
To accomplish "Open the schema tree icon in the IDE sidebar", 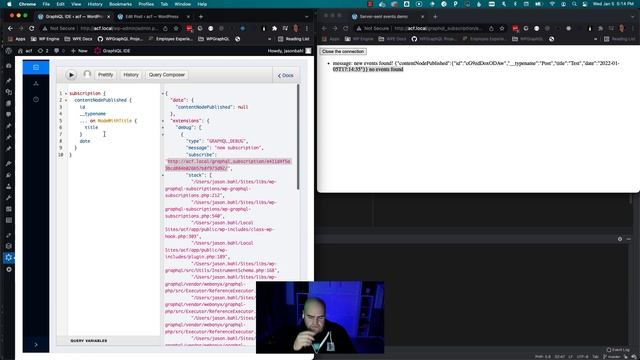I will click(x=36, y=83).
